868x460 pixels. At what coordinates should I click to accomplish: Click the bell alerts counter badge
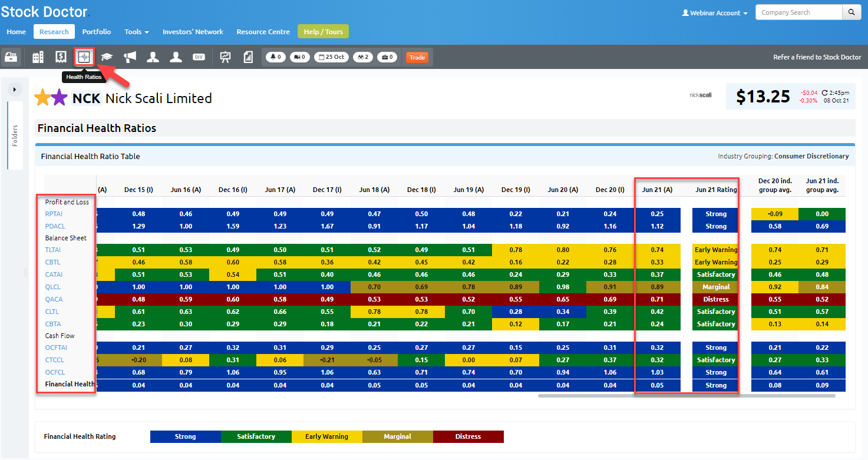tap(275, 57)
